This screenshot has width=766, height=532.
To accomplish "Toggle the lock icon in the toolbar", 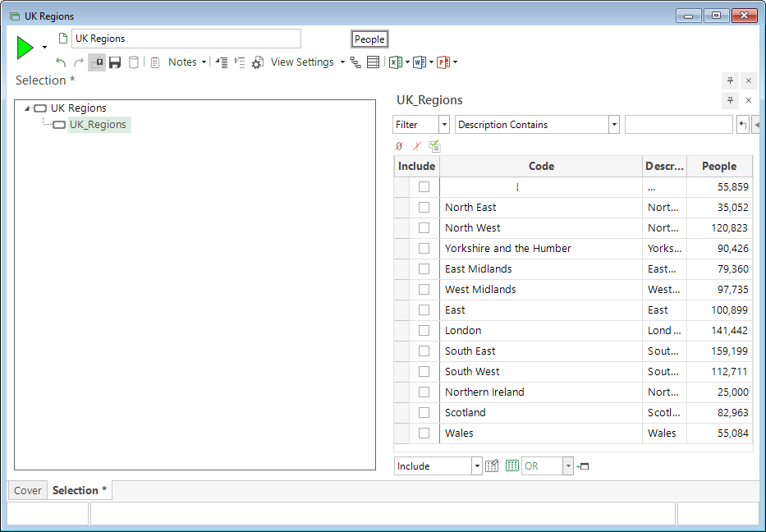I will tap(97, 62).
